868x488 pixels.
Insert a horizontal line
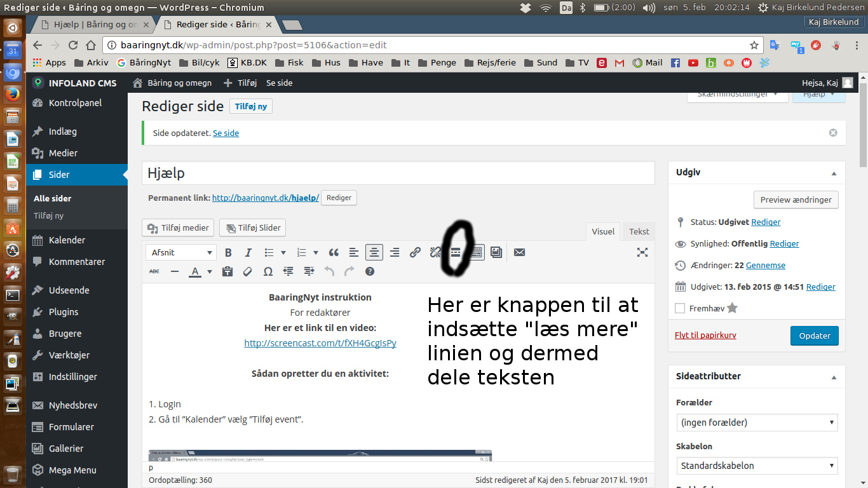point(175,271)
